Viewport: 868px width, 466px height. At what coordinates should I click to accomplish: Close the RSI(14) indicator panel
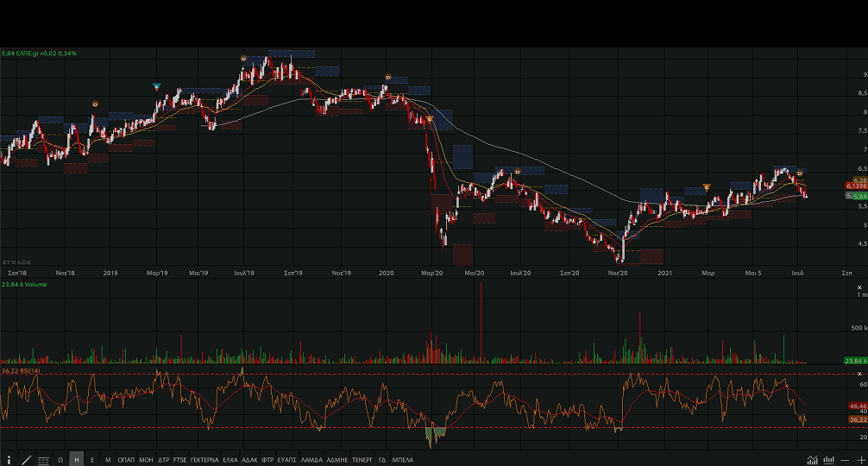(859, 373)
